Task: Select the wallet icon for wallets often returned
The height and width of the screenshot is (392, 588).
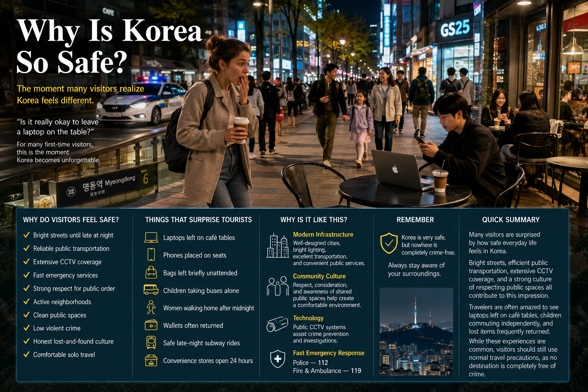Action: (151, 325)
